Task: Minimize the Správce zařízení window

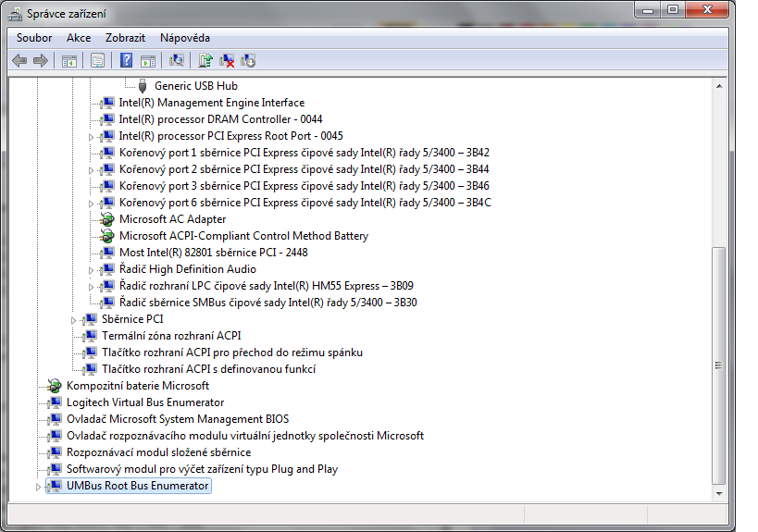Action: coord(649,9)
